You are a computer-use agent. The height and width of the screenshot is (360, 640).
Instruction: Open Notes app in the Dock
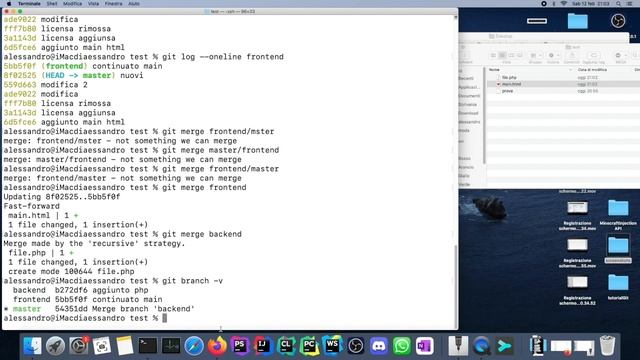(x=124, y=346)
